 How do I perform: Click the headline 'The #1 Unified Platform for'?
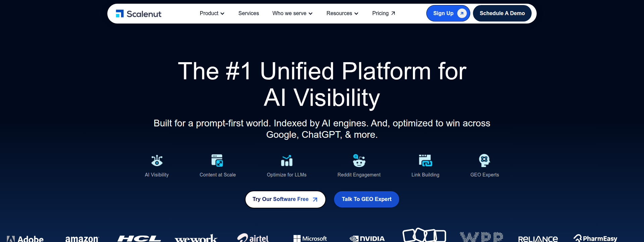(x=322, y=71)
